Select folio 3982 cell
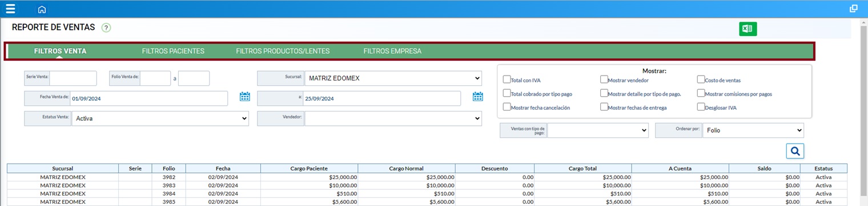The height and width of the screenshot is (206, 868). tap(168, 177)
